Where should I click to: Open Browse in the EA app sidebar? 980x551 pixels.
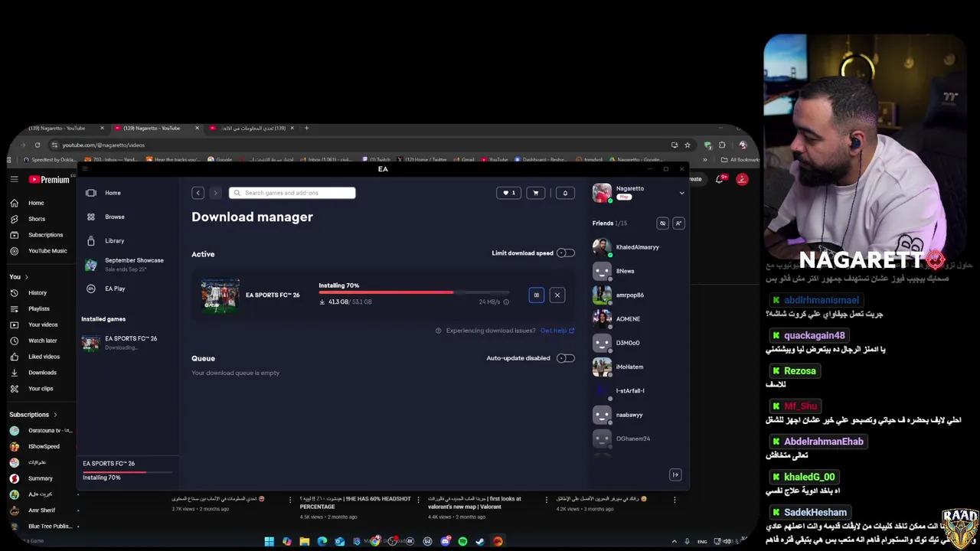114,217
